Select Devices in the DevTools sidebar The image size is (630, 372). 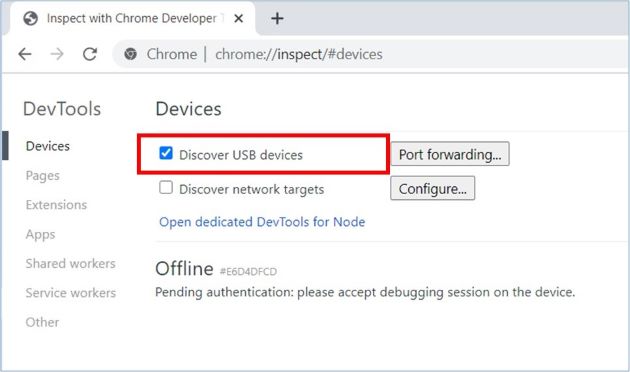[x=48, y=146]
